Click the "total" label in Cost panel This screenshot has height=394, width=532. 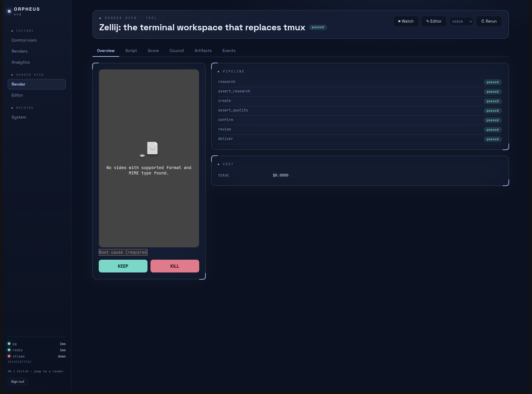[224, 176]
